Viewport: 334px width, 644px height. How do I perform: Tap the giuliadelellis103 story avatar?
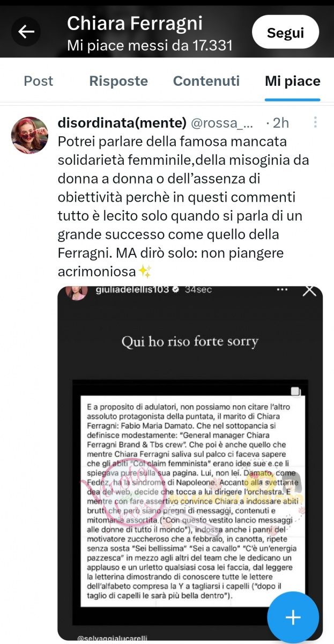77,291
